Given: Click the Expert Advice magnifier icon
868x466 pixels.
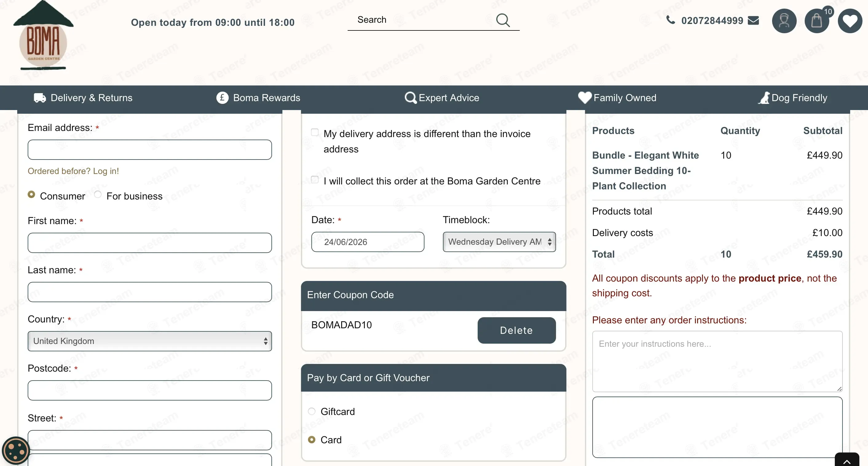Looking at the screenshot, I should tap(410, 98).
